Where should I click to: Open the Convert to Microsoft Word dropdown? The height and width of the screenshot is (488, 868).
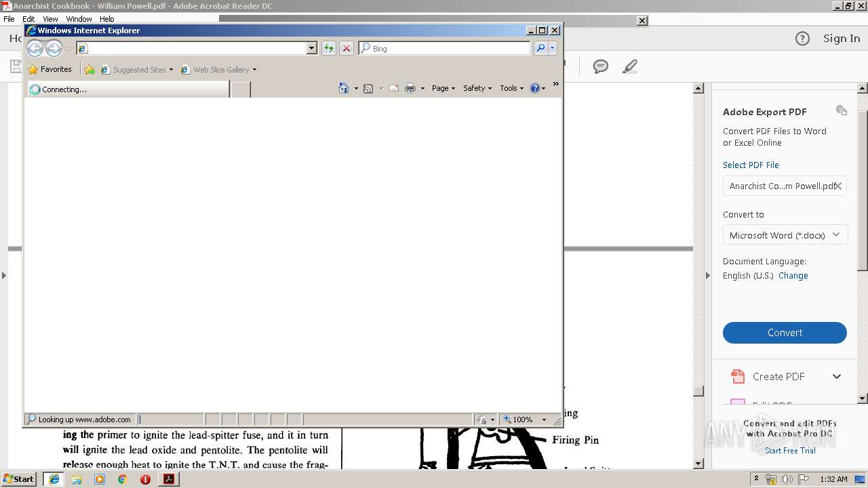[785, 235]
